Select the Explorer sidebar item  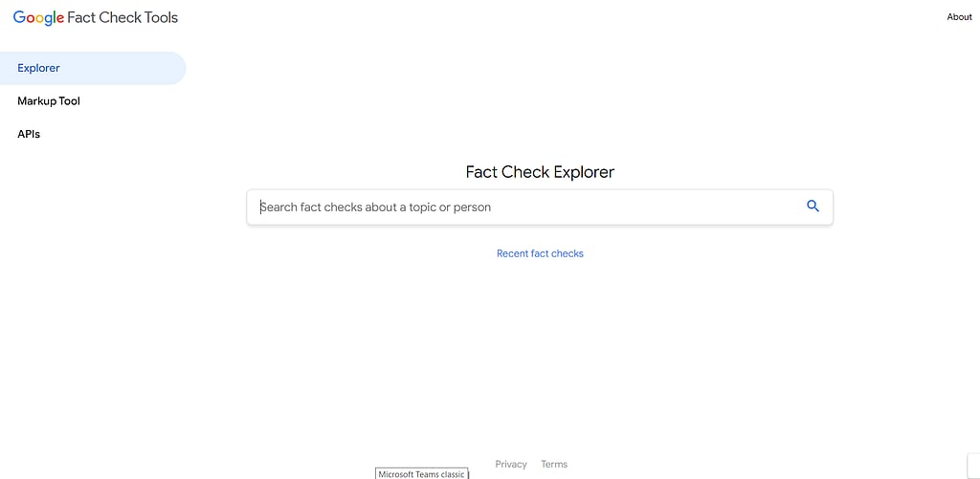93,68
